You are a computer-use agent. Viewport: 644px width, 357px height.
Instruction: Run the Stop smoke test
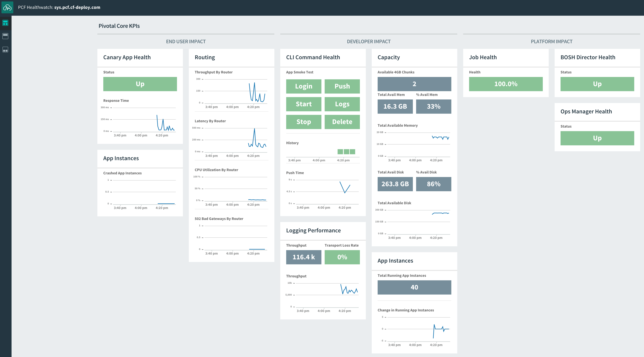tap(304, 122)
